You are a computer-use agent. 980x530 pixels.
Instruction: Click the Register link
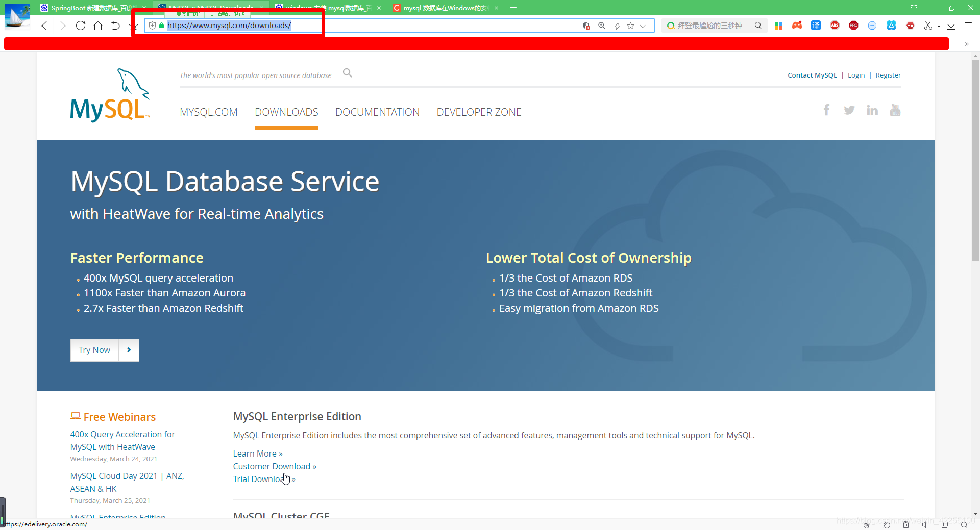coord(888,75)
